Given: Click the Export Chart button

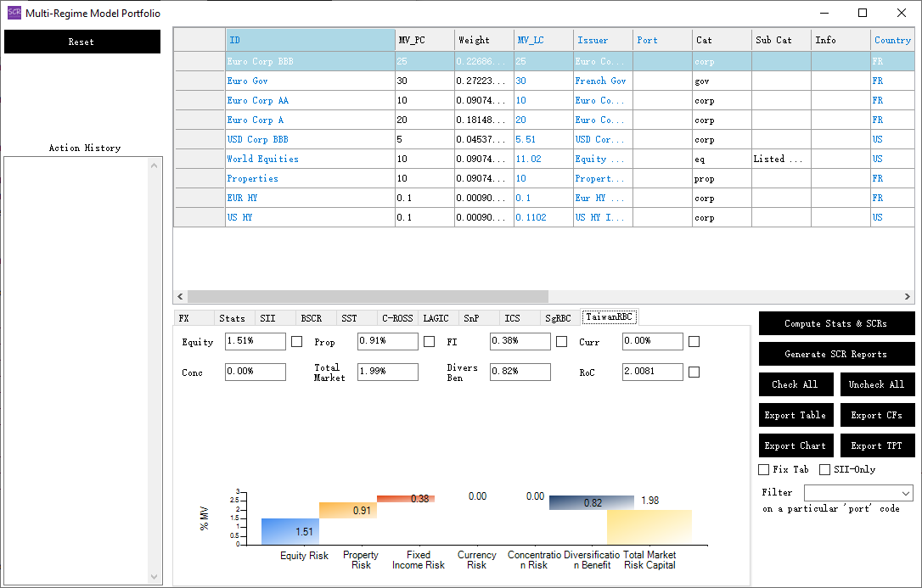Looking at the screenshot, I should click(x=795, y=445).
